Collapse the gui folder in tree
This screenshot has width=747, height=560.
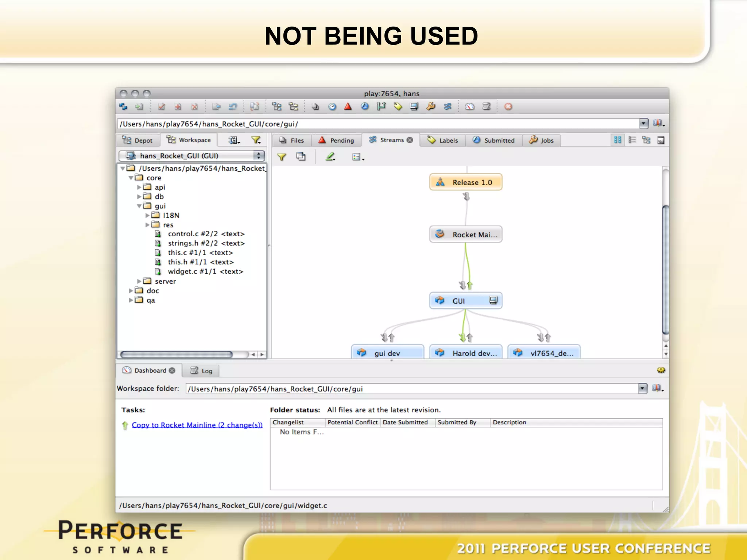click(139, 206)
